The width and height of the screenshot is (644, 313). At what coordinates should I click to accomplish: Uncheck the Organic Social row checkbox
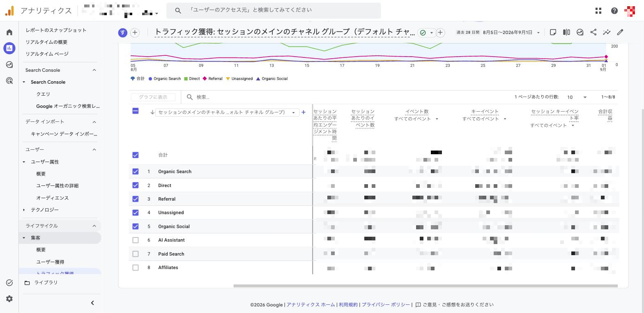point(136,226)
